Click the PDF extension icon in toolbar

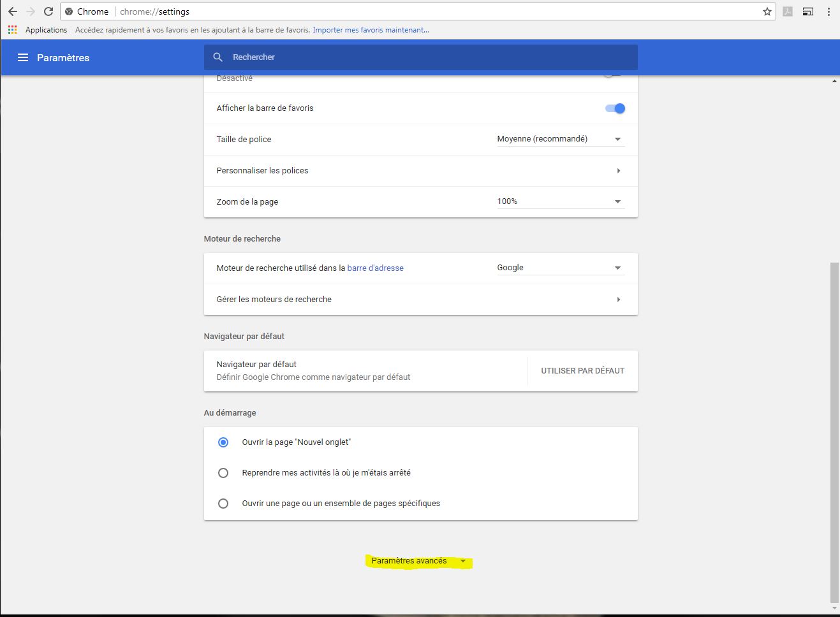788,11
